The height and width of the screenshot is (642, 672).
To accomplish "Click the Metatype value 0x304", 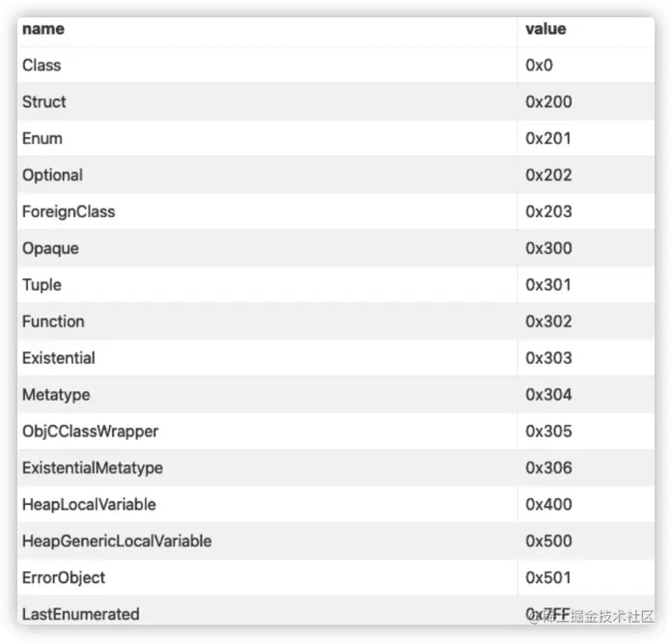I will point(548,395).
